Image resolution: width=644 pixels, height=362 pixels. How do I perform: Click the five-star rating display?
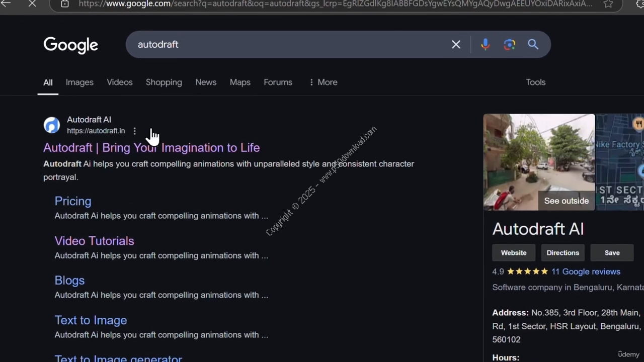(527, 271)
